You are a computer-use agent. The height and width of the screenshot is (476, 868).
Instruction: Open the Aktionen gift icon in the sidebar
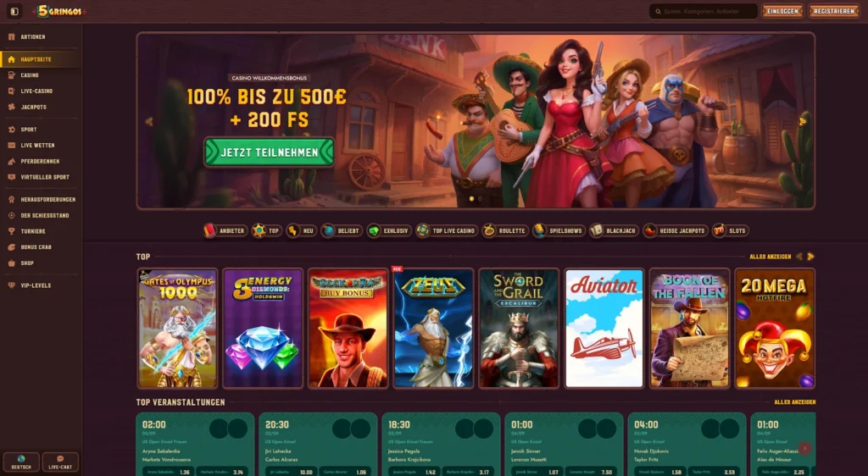pos(12,37)
